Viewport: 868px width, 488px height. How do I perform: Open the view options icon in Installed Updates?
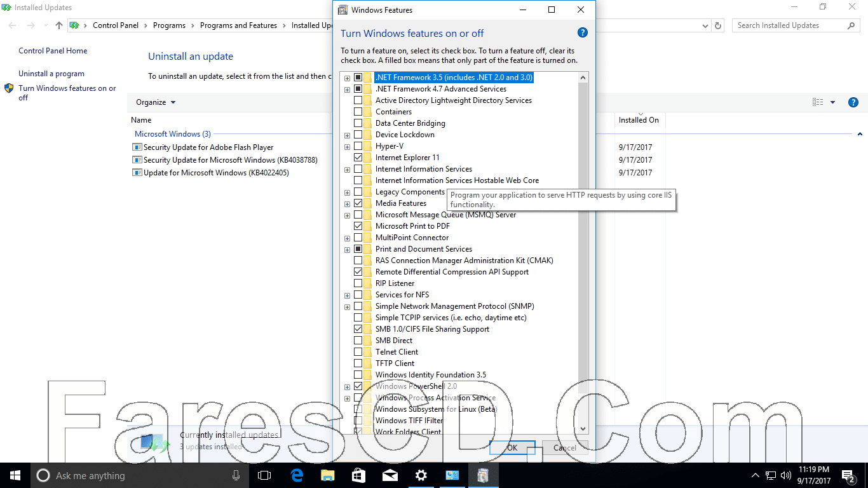818,102
